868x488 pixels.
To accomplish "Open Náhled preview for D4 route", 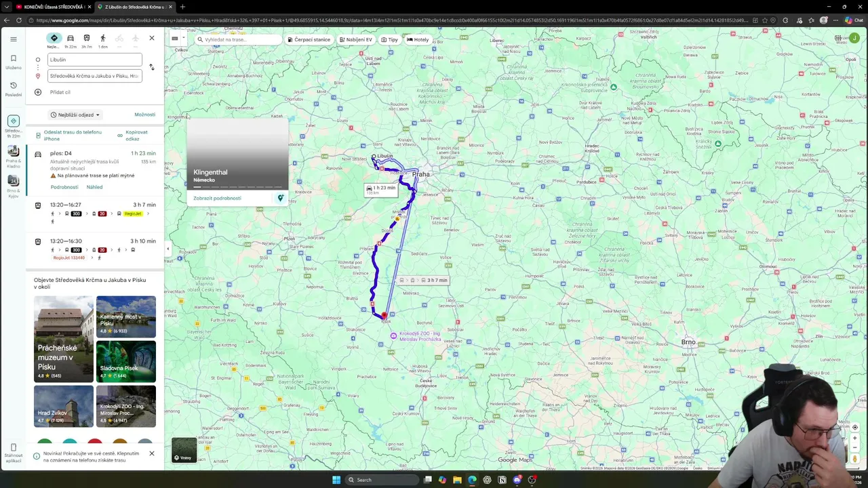I will coord(94,187).
